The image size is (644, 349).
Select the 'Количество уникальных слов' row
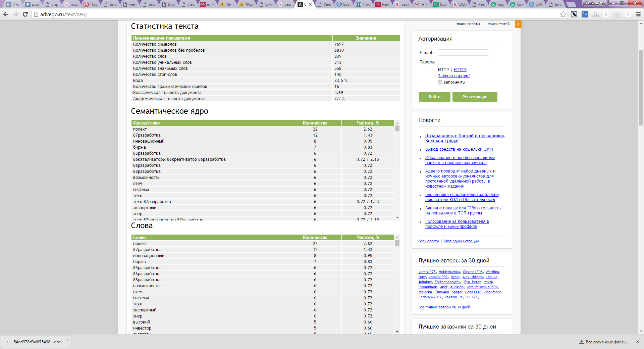266,62
